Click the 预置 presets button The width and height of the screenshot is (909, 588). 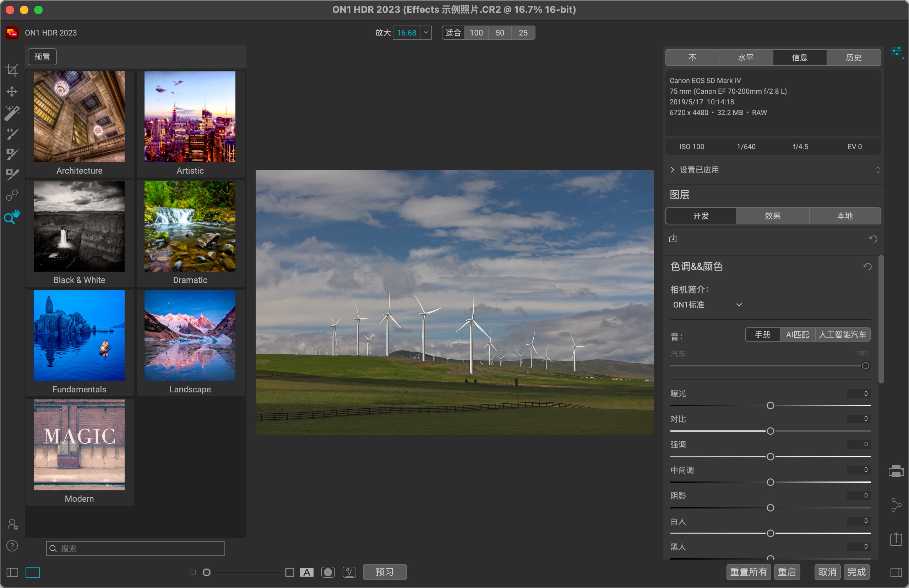tap(42, 57)
